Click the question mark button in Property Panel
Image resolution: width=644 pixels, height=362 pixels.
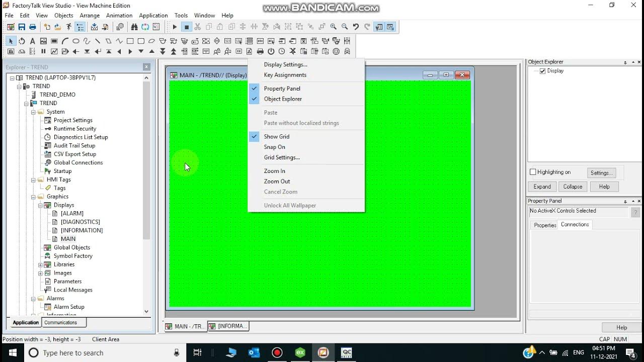(x=635, y=212)
